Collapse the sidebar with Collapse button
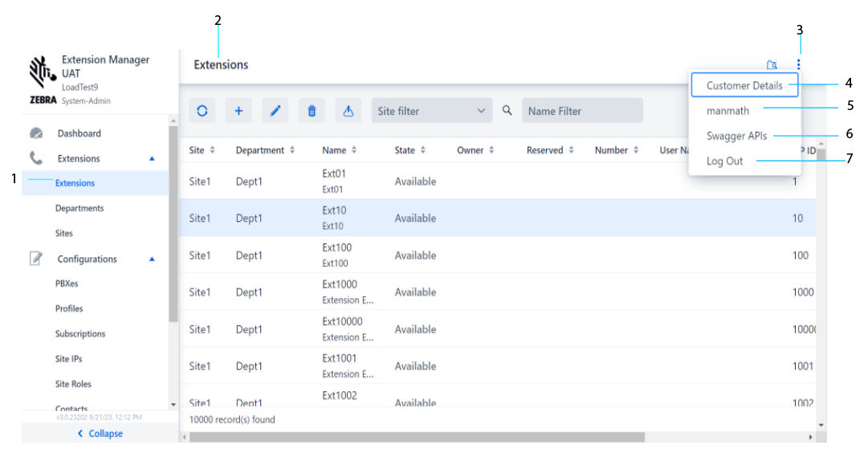 tap(100, 433)
